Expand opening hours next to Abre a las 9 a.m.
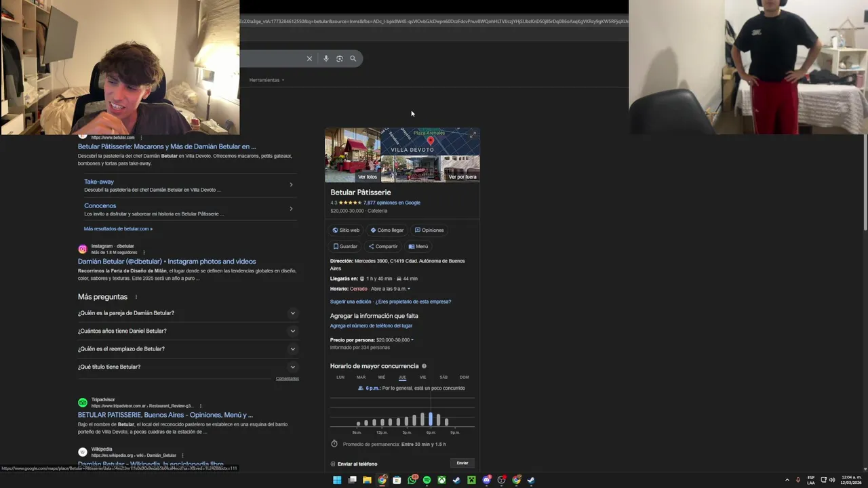The width and height of the screenshot is (868, 488). (x=391, y=289)
